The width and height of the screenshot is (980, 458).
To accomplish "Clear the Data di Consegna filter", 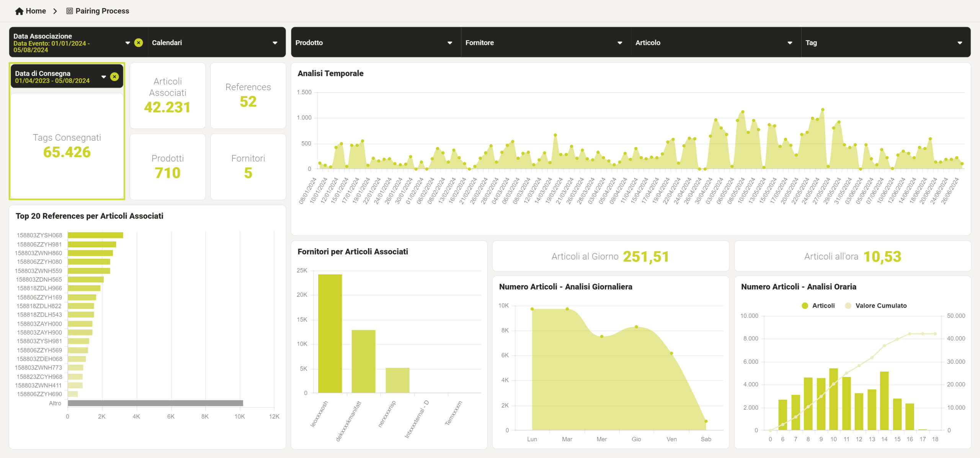I will tap(114, 77).
